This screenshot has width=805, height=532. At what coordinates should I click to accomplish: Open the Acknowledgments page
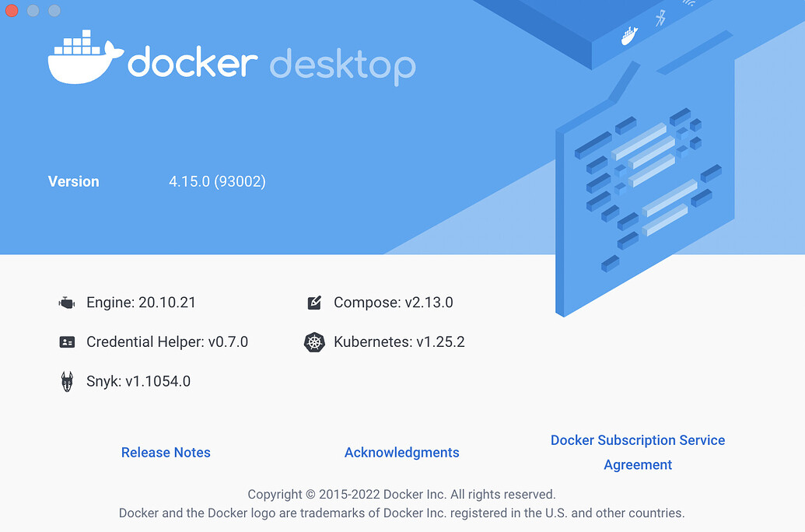pos(401,452)
